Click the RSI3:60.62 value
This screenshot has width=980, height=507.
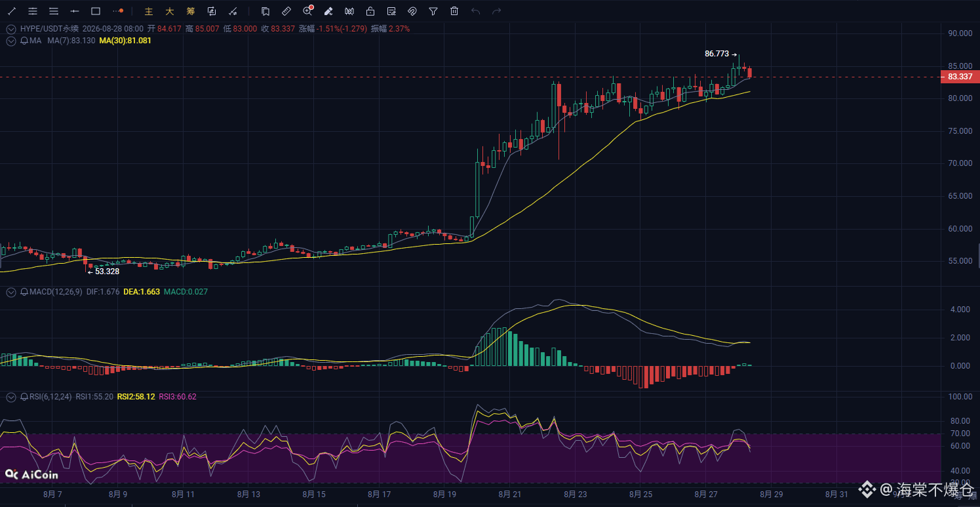point(178,397)
